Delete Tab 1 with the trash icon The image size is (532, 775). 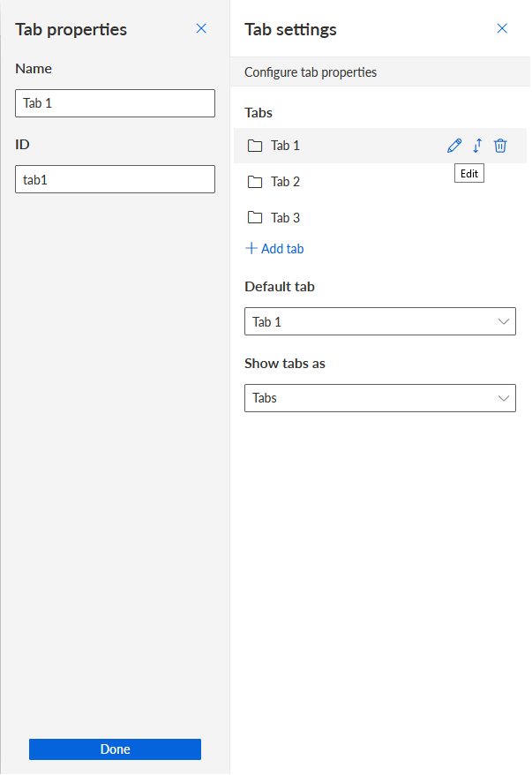[500, 146]
